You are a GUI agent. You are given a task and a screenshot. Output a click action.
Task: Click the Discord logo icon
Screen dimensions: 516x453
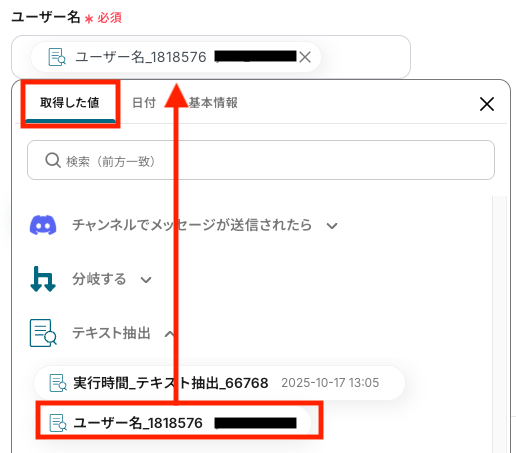(43, 225)
